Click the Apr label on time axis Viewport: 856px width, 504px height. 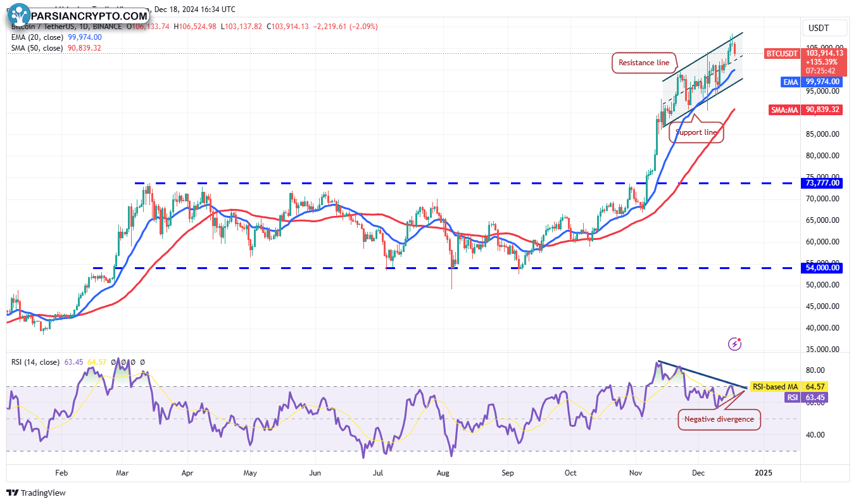(x=187, y=472)
